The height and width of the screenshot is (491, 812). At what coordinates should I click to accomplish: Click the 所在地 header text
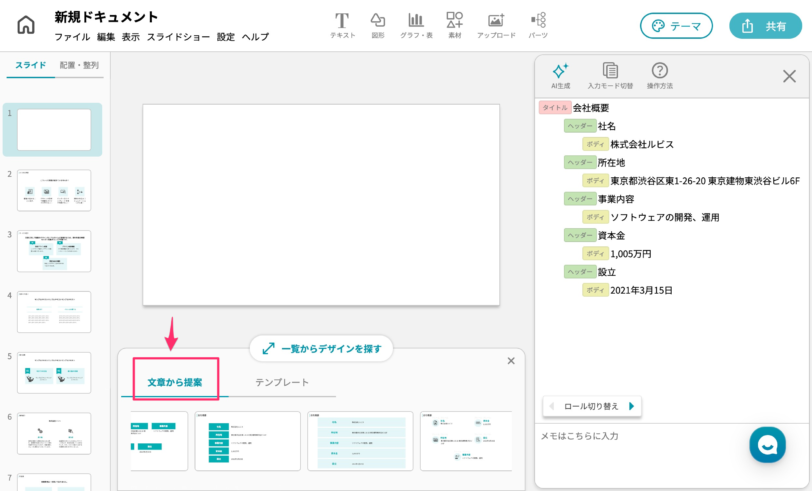pyautogui.click(x=611, y=162)
